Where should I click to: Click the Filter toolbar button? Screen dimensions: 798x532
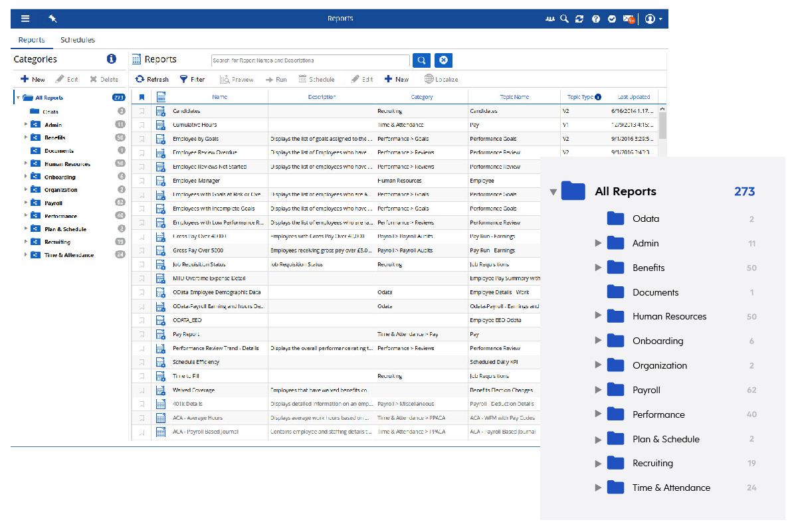192,80
